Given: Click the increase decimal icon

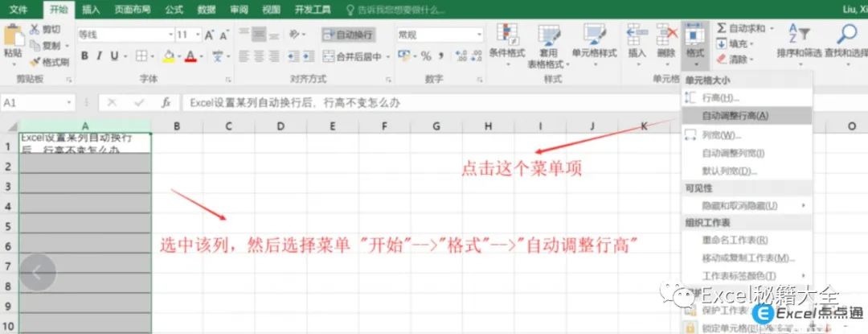Looking at the screenshot, I should [461, 56].
